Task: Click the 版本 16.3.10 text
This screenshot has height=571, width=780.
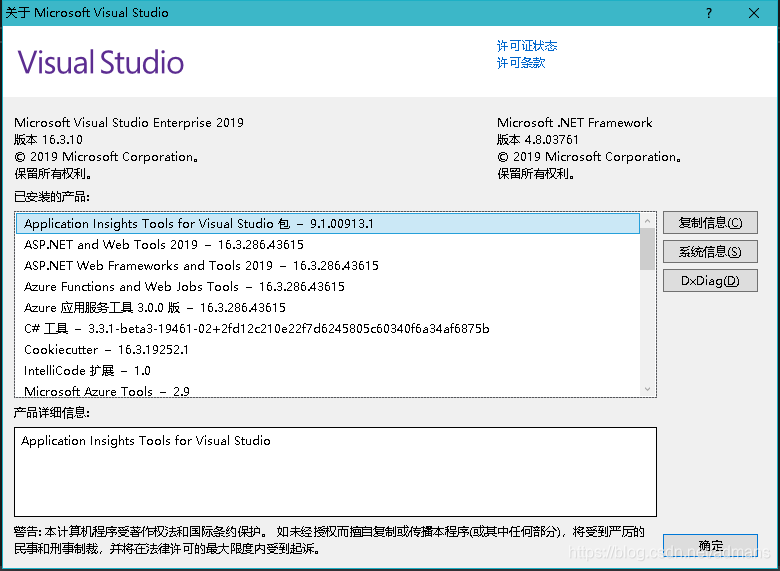Action: click(x=48, y=139)
